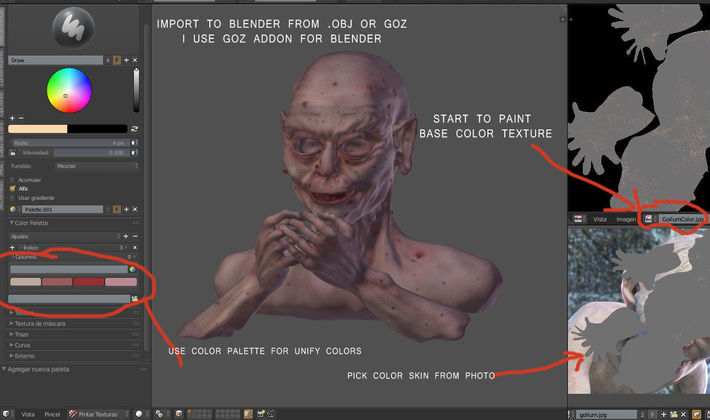
Task: Expand the Externo panel
Action: coord(22,356)
